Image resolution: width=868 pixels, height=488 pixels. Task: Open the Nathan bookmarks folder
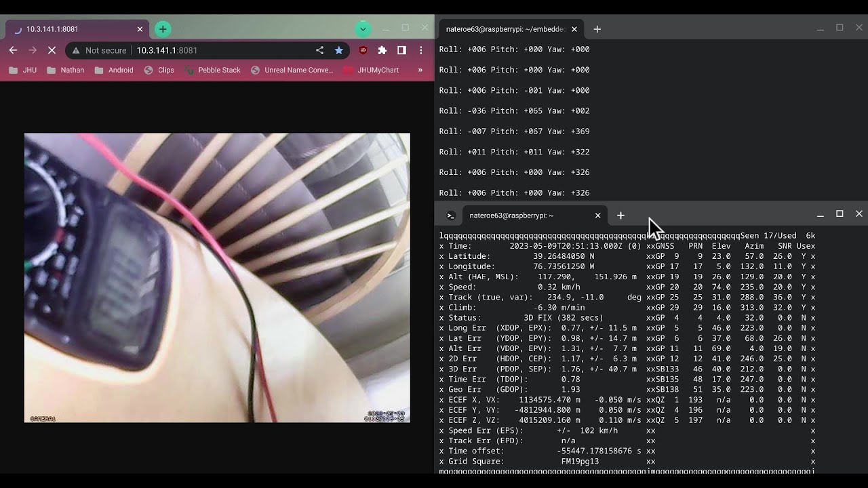coord(66,70)
